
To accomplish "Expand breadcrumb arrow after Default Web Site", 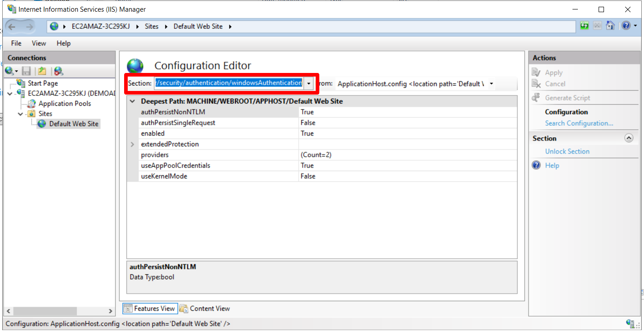I will pyautogui.click(x=230, y=27).
